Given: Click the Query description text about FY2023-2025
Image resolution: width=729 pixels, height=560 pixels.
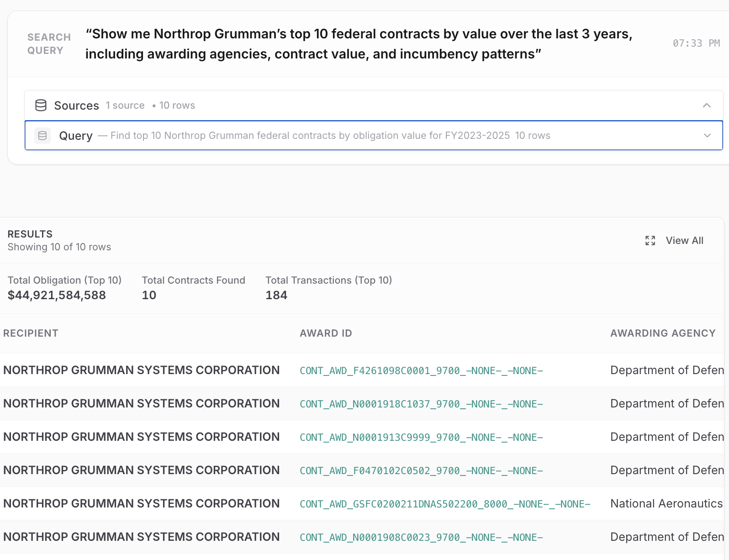Looking at the screenshot, I should [x=310, y=136].
